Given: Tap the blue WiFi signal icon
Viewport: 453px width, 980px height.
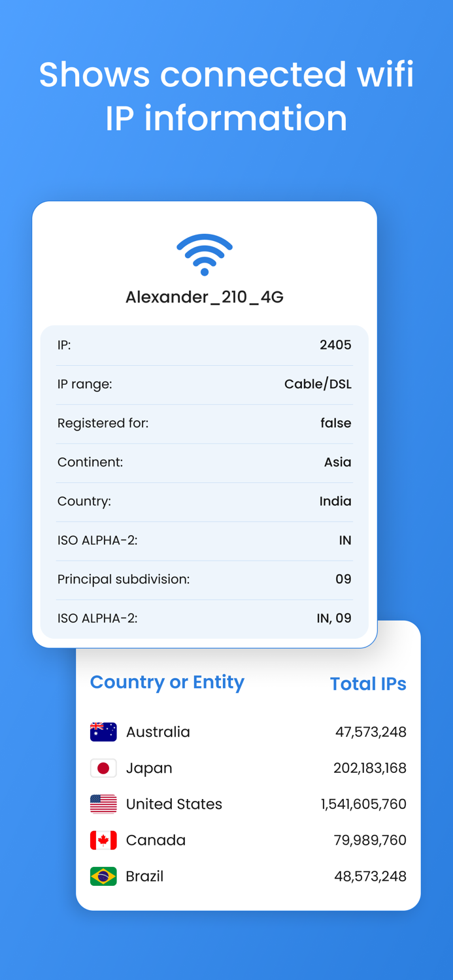Looking at the screenshot, I should (x=204, y=253).
